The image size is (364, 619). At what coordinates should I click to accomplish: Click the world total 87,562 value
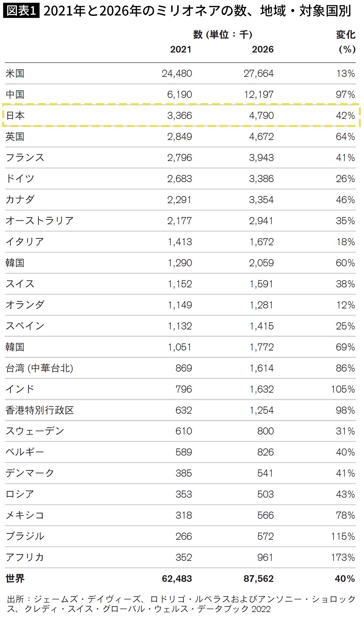258,579
